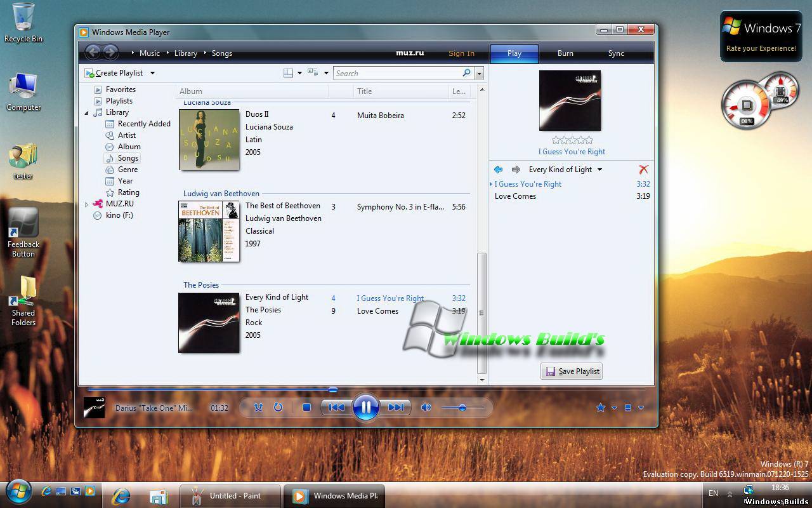Click The Best of Beethoven album cover
The width and height of the screenshot is (812, 508).
[x=209, y=231]
